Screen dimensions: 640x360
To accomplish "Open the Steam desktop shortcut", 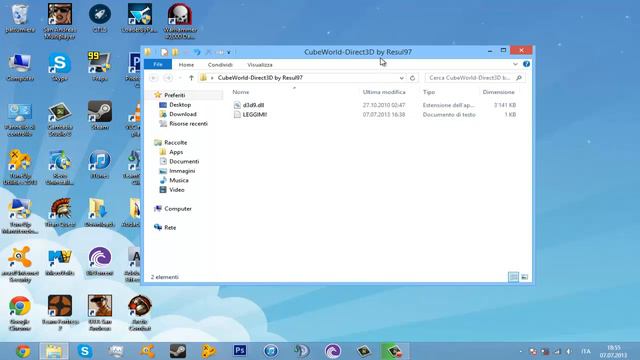I will 100,116.
